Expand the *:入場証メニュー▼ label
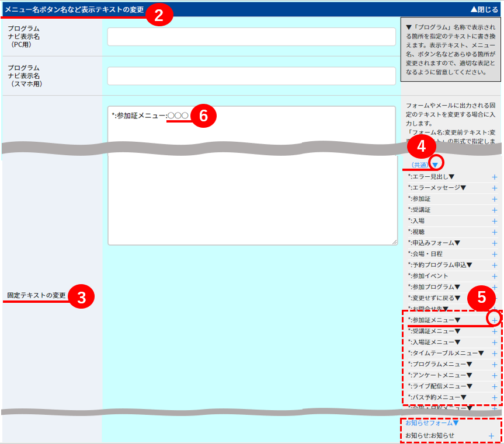Viewport: 504px width, 444px height. click(x=434, y=342)
